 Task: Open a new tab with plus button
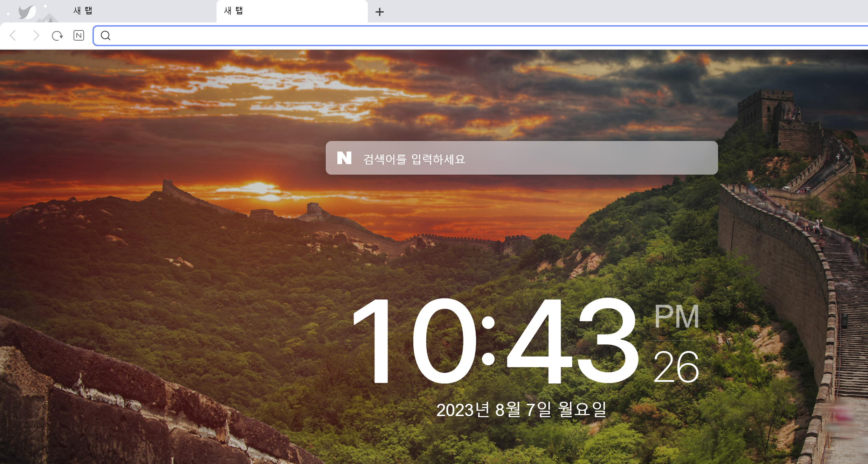pos(379,12)
